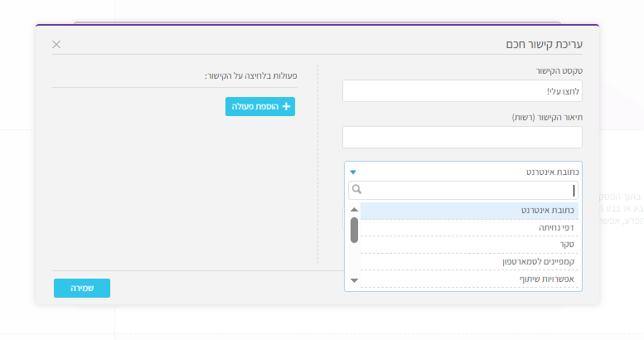
Task: Click the הוספת פעולה add action button
Action: click(260, 106)
